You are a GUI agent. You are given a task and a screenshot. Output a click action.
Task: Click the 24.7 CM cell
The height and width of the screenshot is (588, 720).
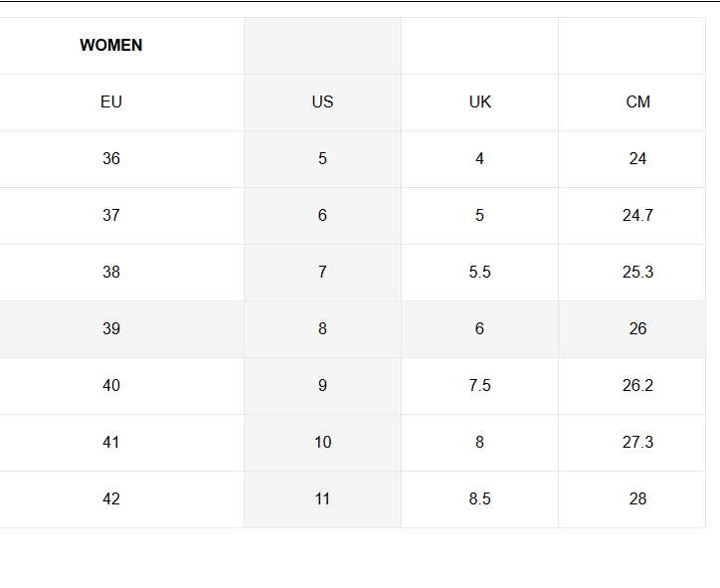(637, 215)
